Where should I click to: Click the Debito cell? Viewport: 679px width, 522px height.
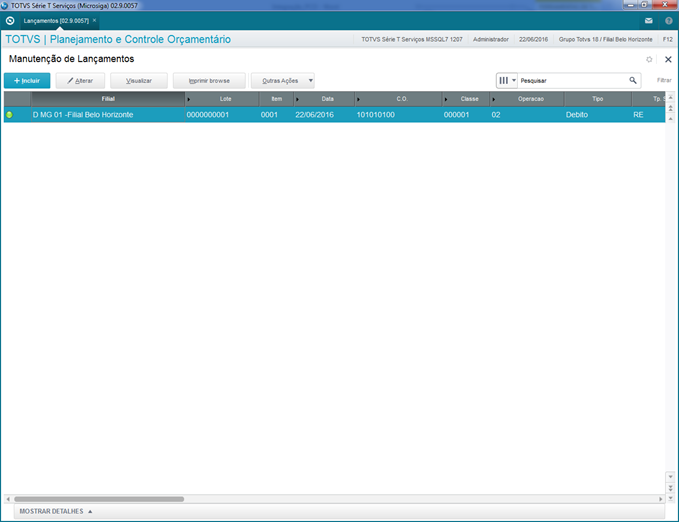click(577, 115)
